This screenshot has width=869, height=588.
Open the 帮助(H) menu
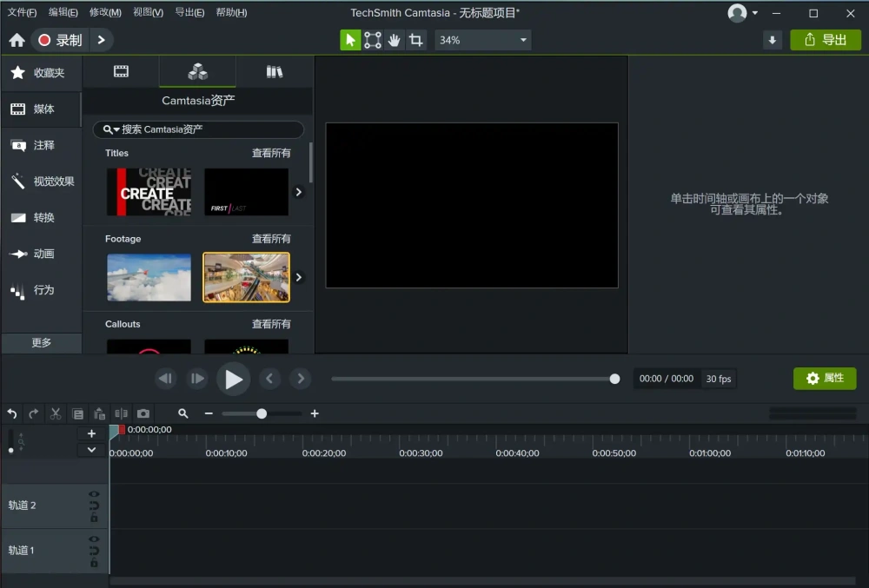(231, 12)
